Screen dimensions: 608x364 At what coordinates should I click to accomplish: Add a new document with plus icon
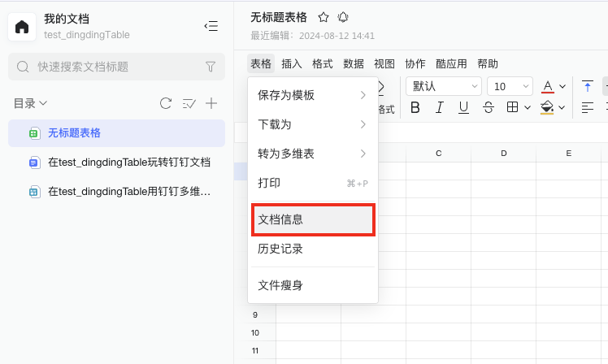point(211,103)
